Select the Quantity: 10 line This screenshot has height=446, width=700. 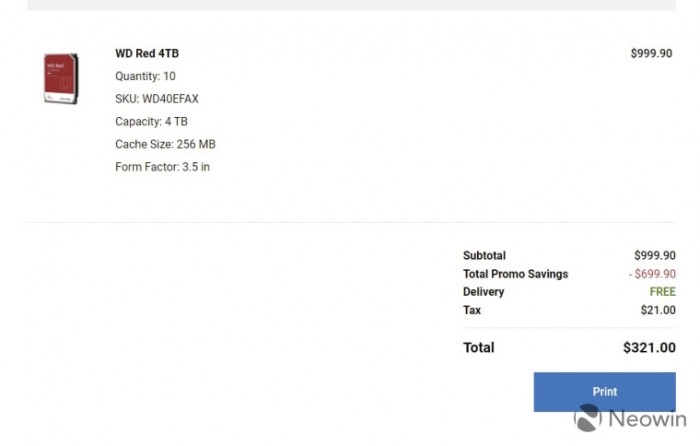point(145,76)
